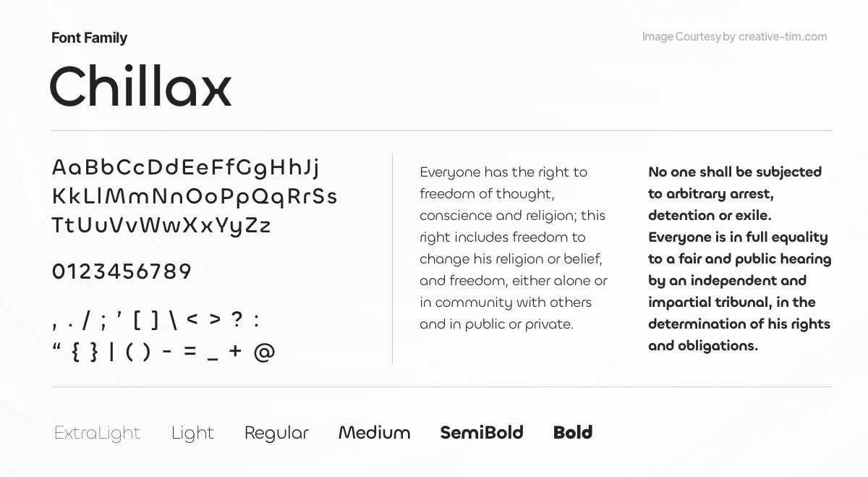
Task: Choose the Regular font weight
Action: [276, 433]
